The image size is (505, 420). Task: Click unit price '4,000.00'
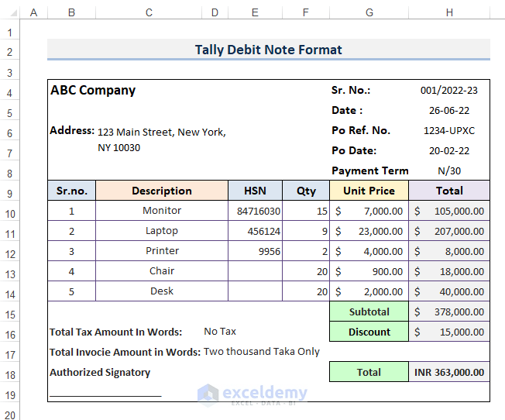[x=383, y=251]
